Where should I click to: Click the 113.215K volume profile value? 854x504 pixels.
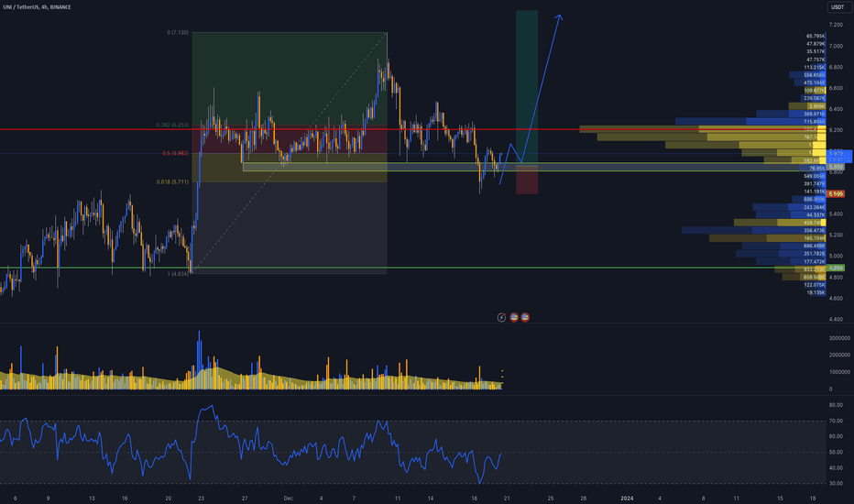pyautogui.click(x=815, y=68)
